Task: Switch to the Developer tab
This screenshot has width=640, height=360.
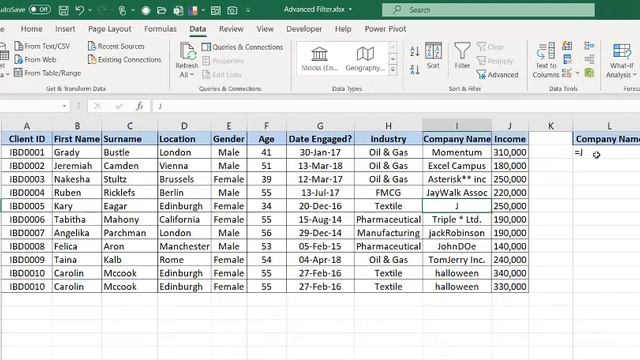Action: [x=304, y=29]
